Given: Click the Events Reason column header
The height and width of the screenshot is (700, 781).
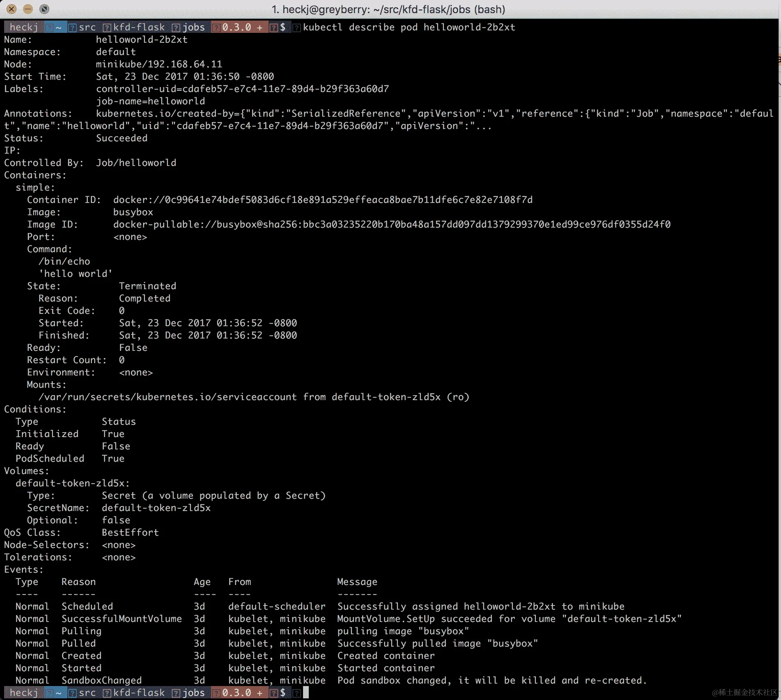Looking at the screenshot, I should tap(78, 582).
